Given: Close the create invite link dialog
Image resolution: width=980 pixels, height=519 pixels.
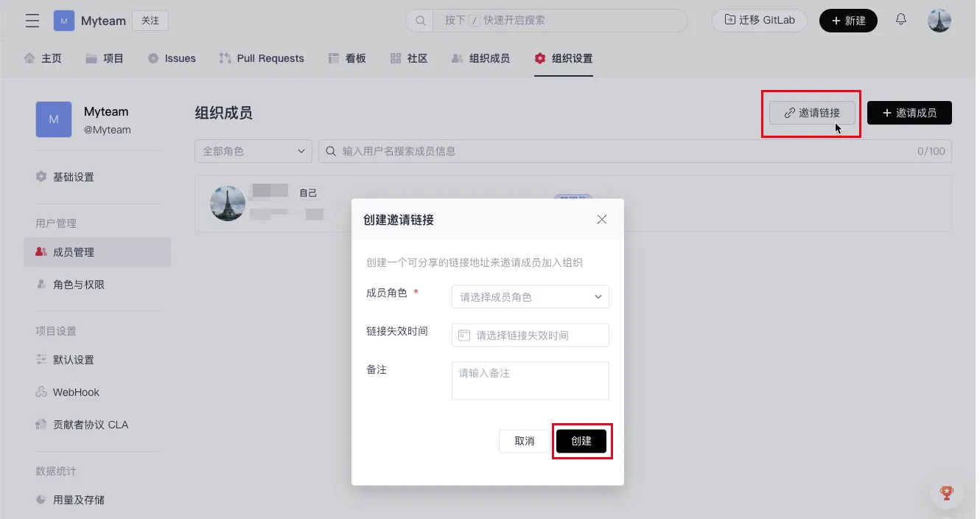Looking at the screenshot, I should pyautogui.click(x=601, y=220).
